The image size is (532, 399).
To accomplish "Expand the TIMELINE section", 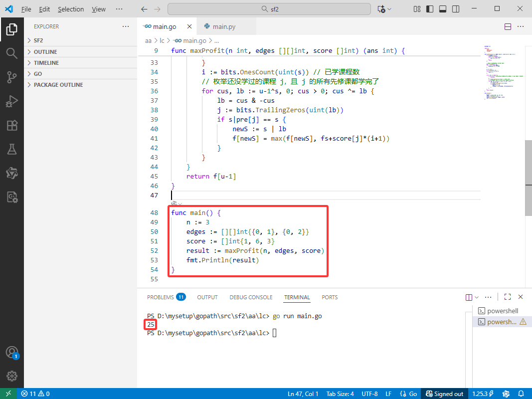I will [x=80, y=63].
